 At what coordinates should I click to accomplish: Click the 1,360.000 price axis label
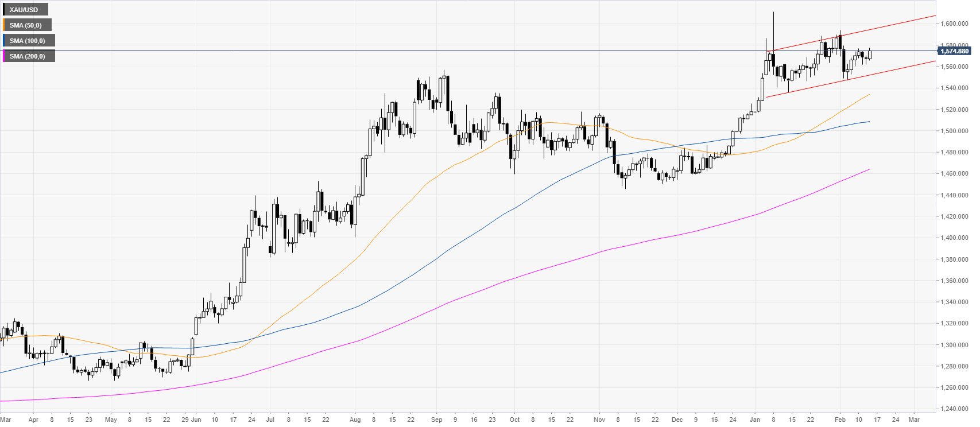pyautogui.click(x=954, y=281)
